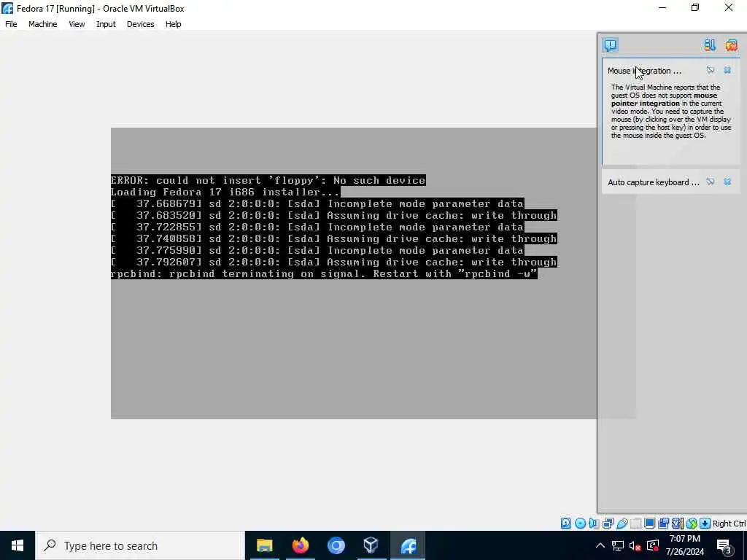Click the rpcbind terminating on signal line

[x=324, y=273]
